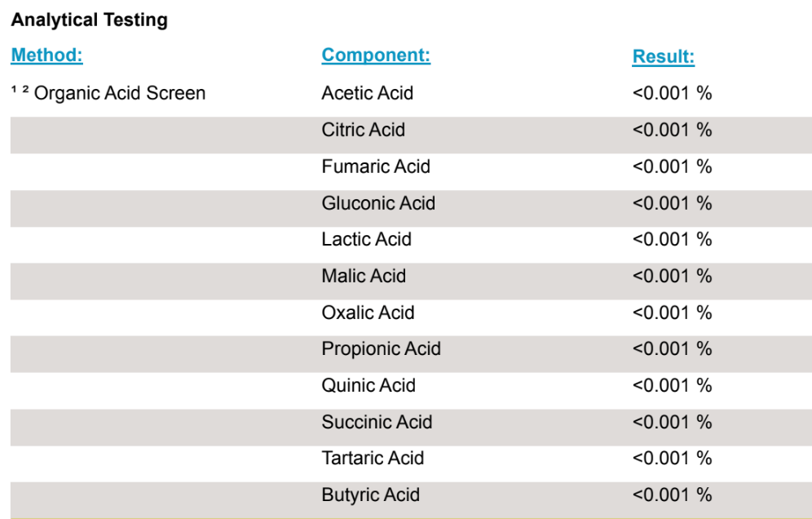
Task: Click the Method column header link
Action: click(46, 55)
